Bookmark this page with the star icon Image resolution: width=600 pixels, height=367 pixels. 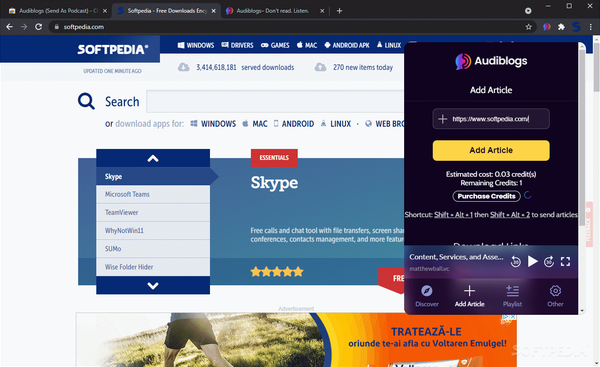(528, 27)
